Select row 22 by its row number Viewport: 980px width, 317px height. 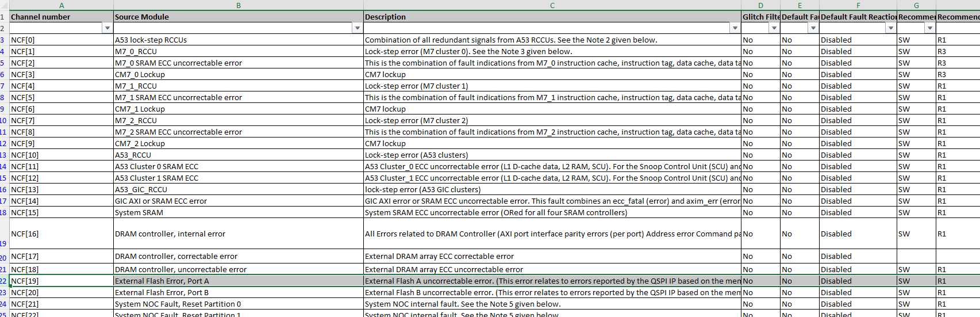click(4, 281)
